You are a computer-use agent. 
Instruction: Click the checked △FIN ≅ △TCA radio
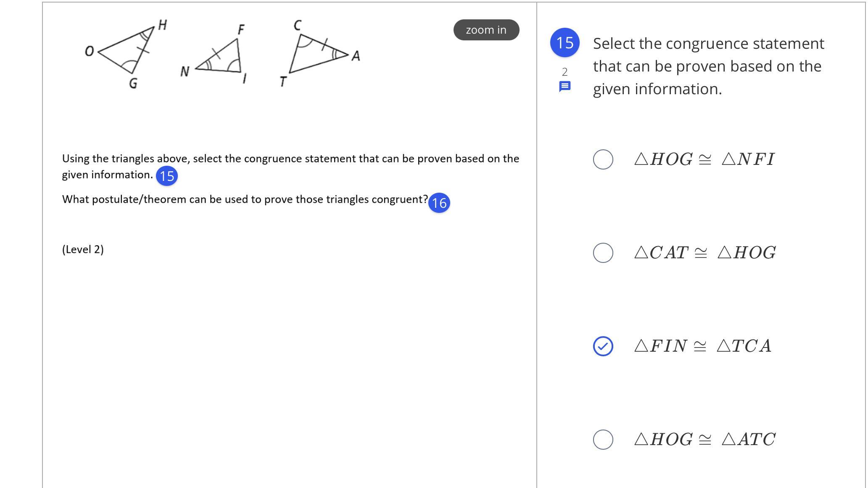pos(603,346)
